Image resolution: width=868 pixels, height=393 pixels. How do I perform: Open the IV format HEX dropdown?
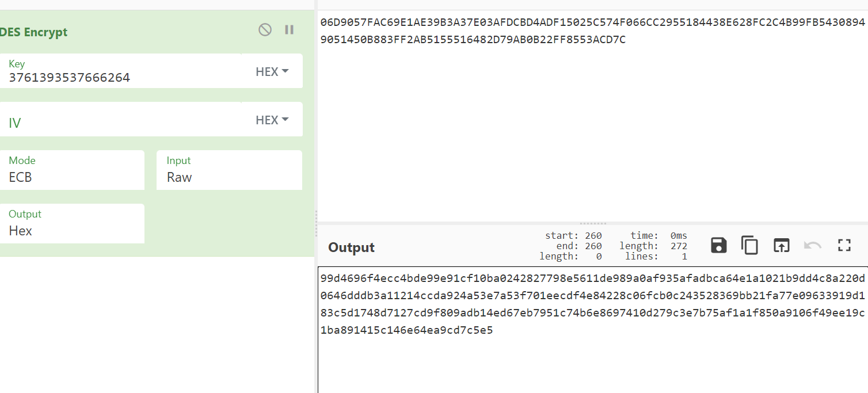(272, 120)
